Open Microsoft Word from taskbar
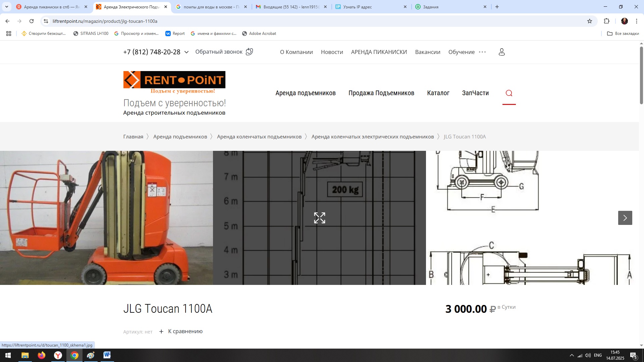This screenshot has height=362, width=644. (107, 355)
